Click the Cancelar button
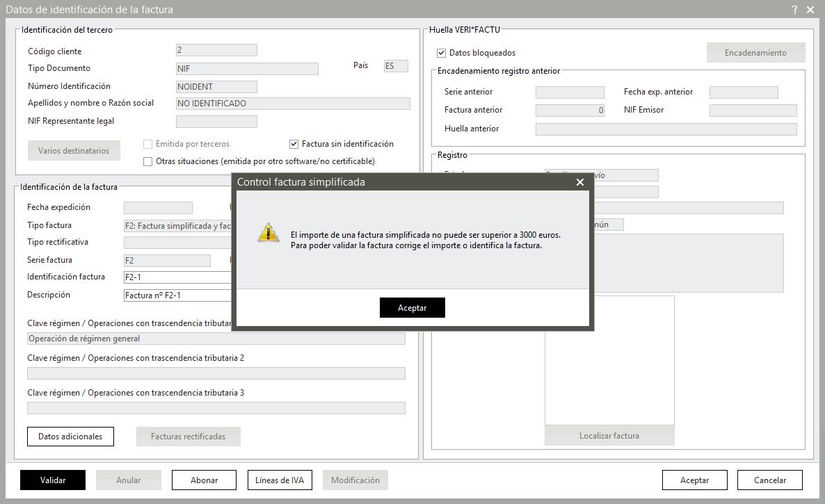This screenshot has width=825, height=504. [770, 480]
